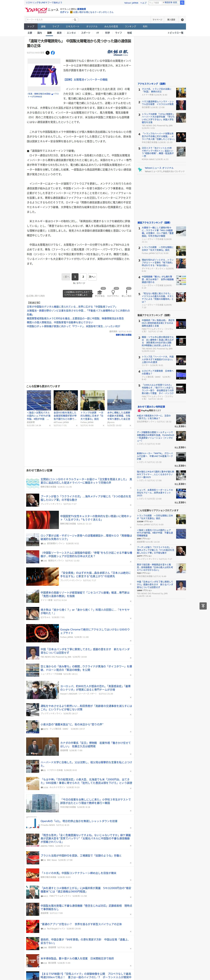Click the blue web search button in the header
Screen dimensions: 210x980
tap(182, 3)
